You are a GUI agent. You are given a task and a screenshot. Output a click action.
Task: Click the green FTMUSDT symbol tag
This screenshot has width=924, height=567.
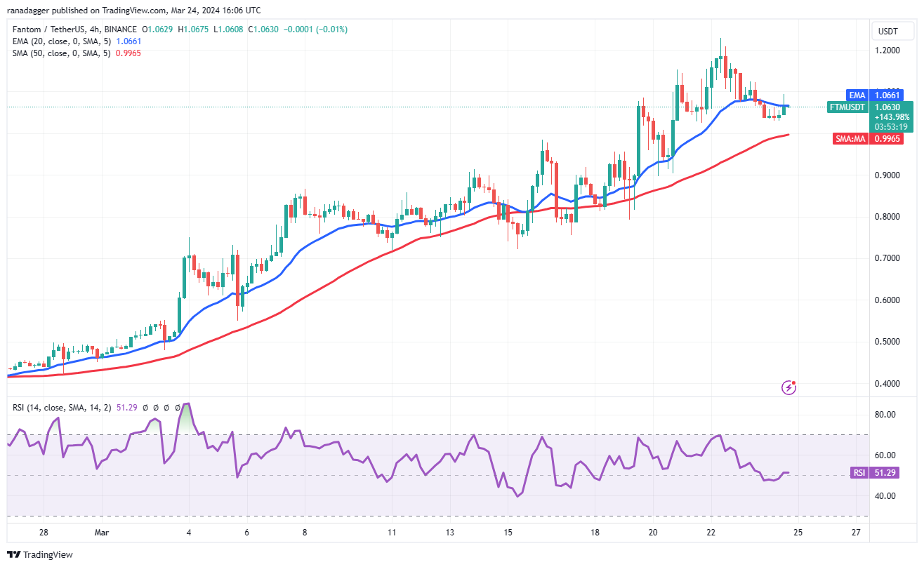tap(847, 107)
